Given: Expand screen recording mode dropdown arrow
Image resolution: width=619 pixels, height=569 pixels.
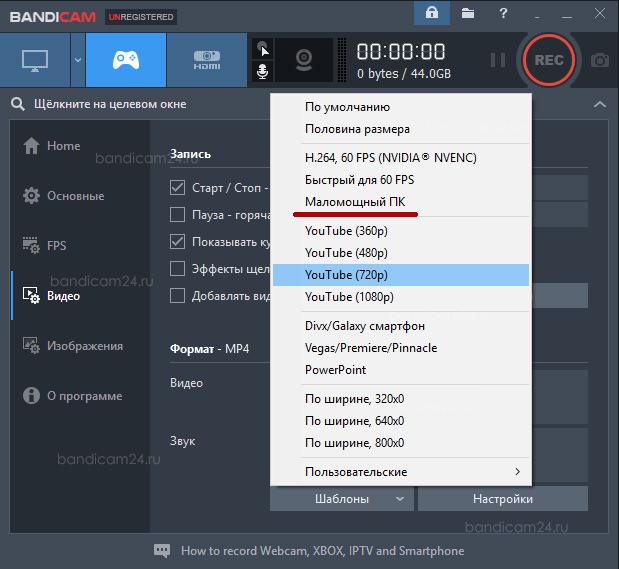Looking at the screenshot, I should coord(78,60).
